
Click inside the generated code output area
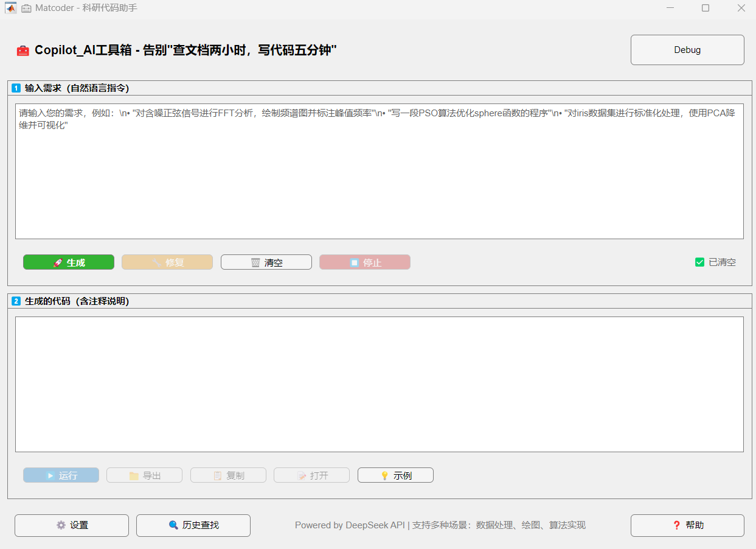[380, 384]
